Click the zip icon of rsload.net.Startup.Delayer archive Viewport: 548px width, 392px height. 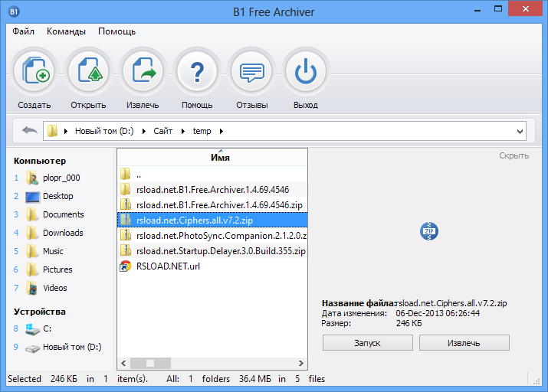(126, 250)
